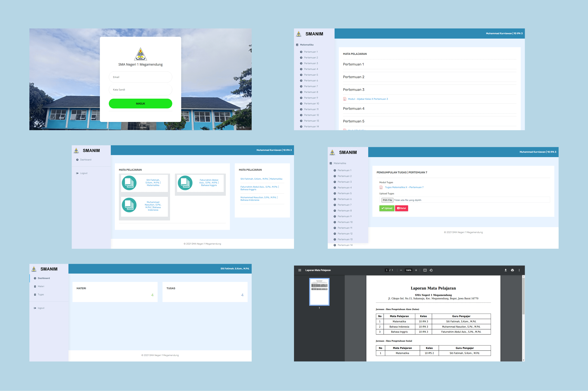Screen dimensions: 588x391
Task: Open Tugas Matematika X - Pertemuan 7 link
Action: point(404,187)
